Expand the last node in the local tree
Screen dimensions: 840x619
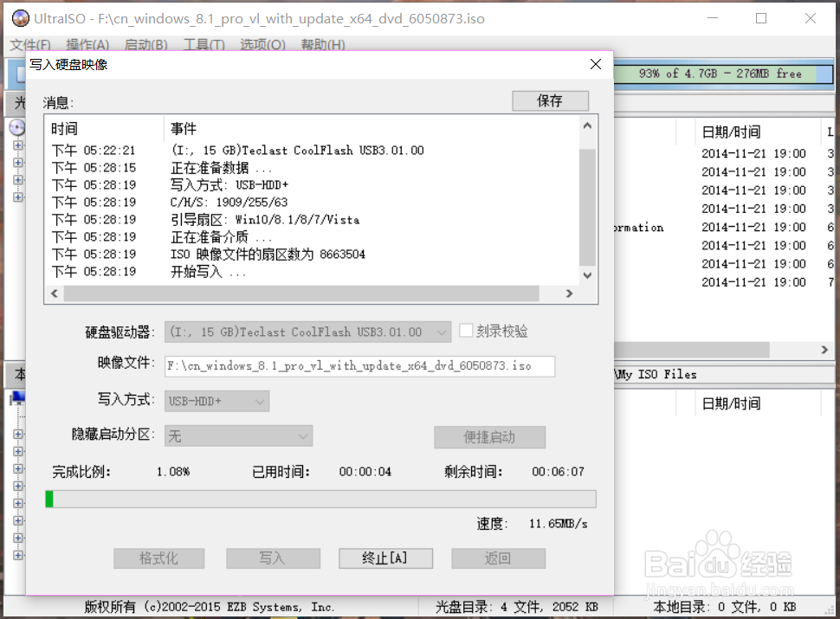(18, 555)
